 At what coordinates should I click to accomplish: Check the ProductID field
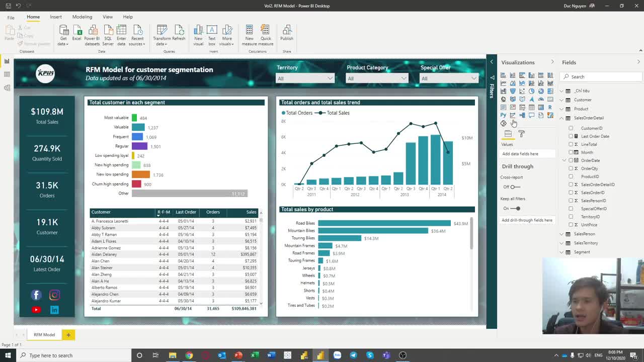571,176
